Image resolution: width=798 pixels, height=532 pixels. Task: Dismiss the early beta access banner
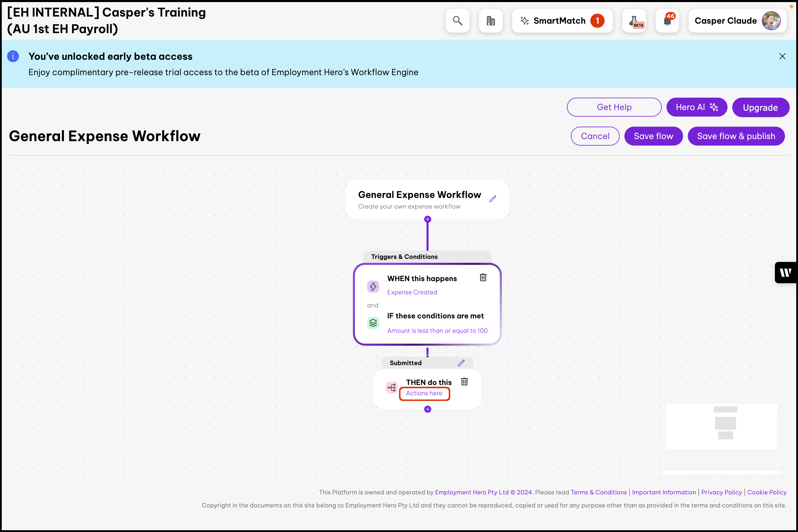tap(782, 56)
